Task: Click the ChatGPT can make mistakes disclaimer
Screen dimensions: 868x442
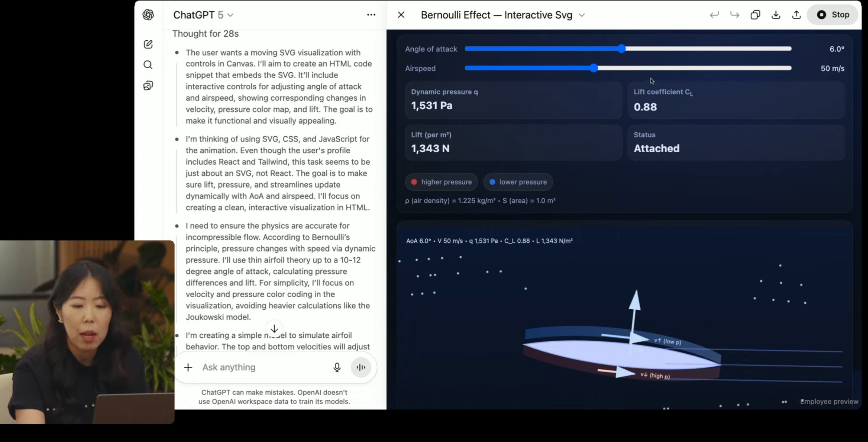Action: click(x=274, y=397)
